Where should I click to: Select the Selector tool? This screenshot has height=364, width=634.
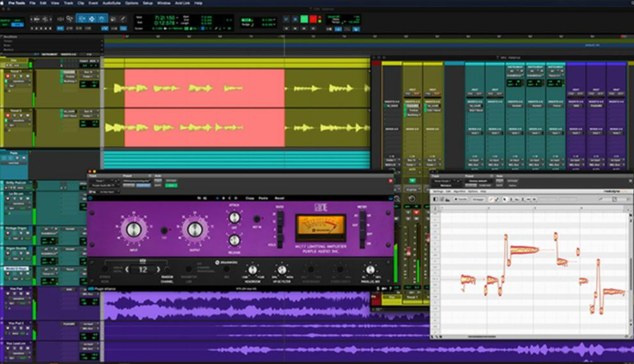tap(91, 18)
